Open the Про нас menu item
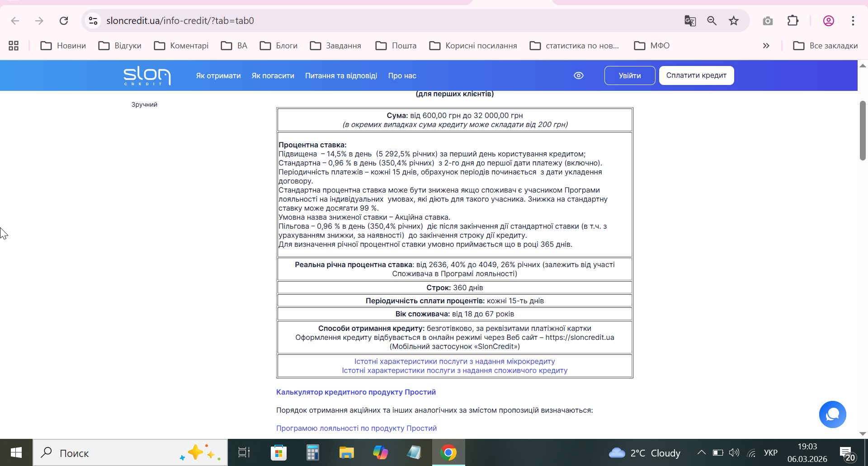 click(402, 76)
